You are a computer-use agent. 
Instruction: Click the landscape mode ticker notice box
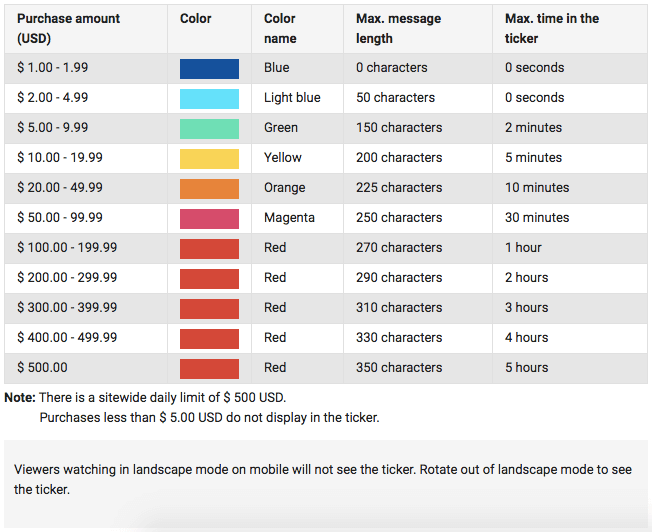(326, 484)
